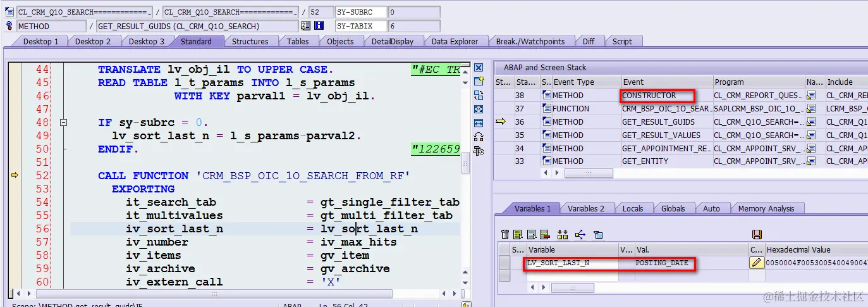Click the icon left of the blue info icon

click(306, 26)
